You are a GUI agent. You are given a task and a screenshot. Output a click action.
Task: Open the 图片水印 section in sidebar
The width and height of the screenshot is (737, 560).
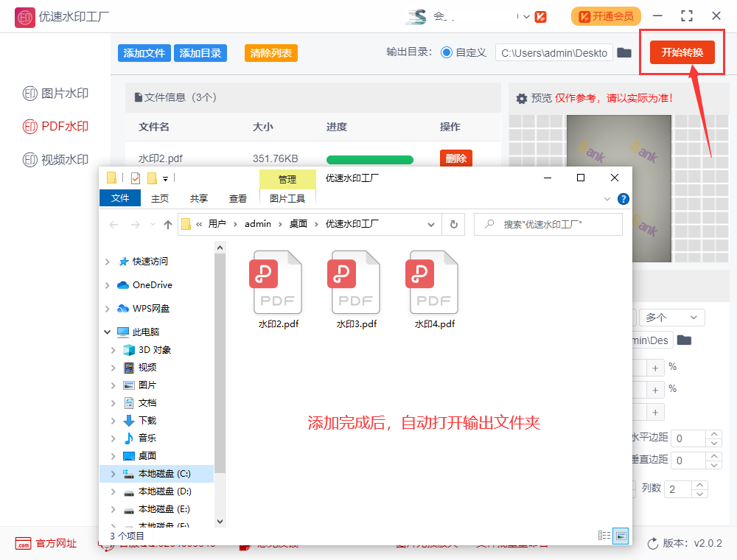[x=55, y=94]
